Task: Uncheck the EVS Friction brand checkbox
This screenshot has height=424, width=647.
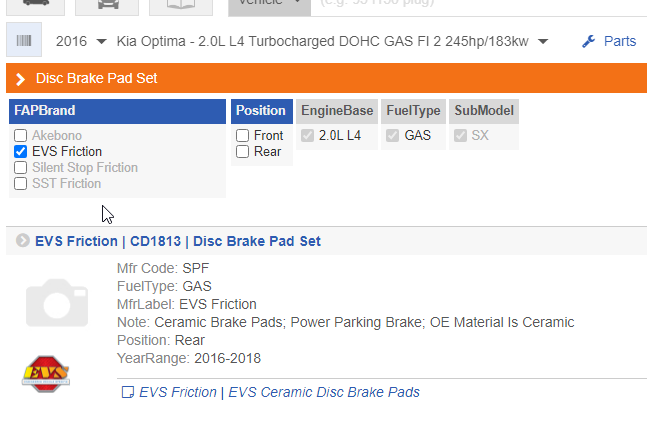Action: pyautogui.click(x=21, y=151)
